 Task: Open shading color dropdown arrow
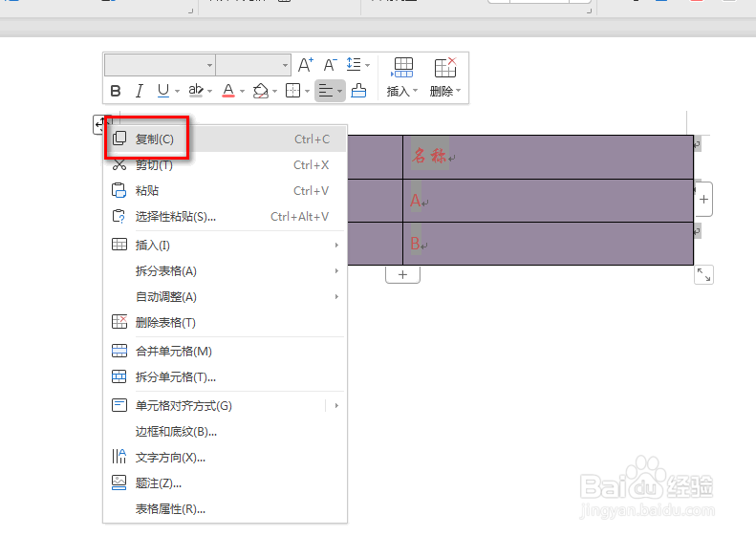(275, 91)
